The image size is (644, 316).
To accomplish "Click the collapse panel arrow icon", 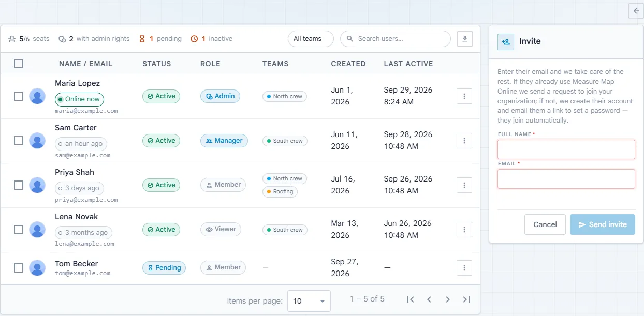I will click(x=636, y=10).
